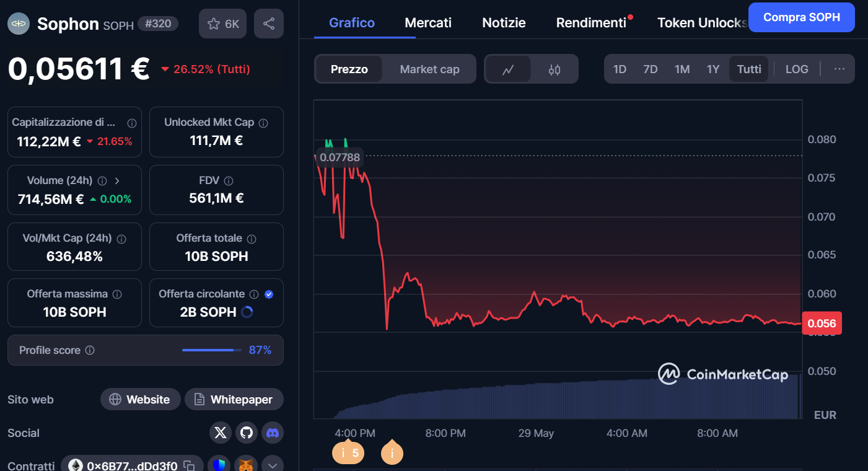Show info icon for Unlocked Mkt Cap
The width and height of the screenshot is (868, 471).
click(x=263, y=123)
